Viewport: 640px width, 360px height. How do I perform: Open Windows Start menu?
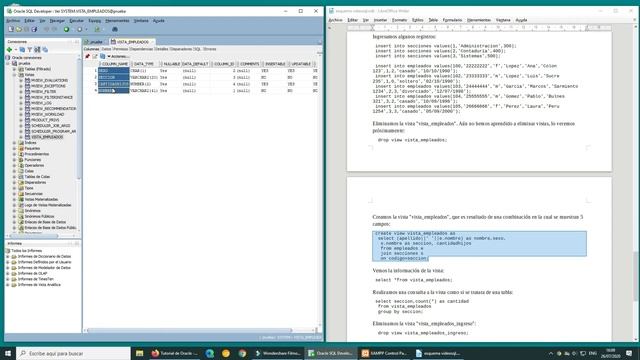(7, 353)
